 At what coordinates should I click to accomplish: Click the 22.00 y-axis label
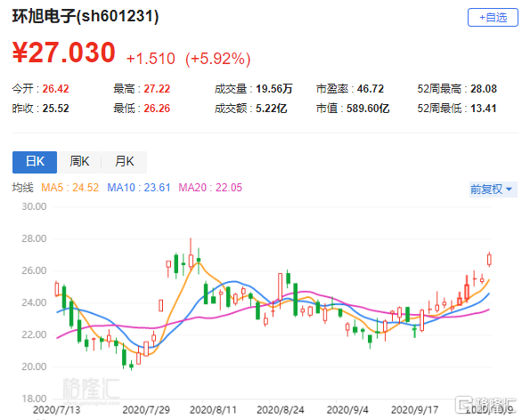click(34, 335)
